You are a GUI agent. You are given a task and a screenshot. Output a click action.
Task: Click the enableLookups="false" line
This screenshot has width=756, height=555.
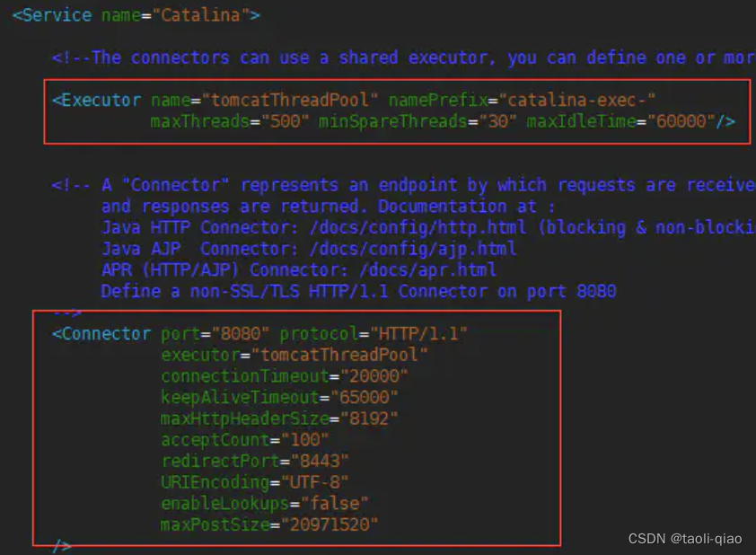(x=265, y=504)
